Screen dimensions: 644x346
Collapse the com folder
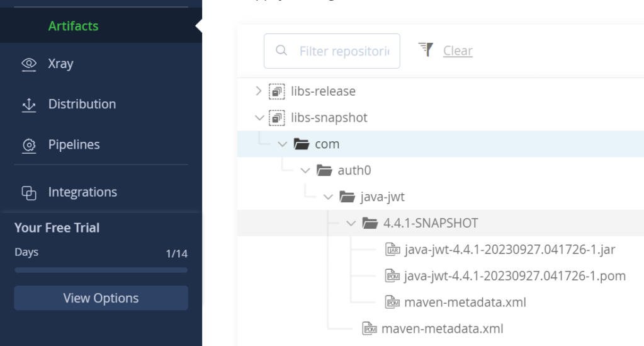(282, 144)
